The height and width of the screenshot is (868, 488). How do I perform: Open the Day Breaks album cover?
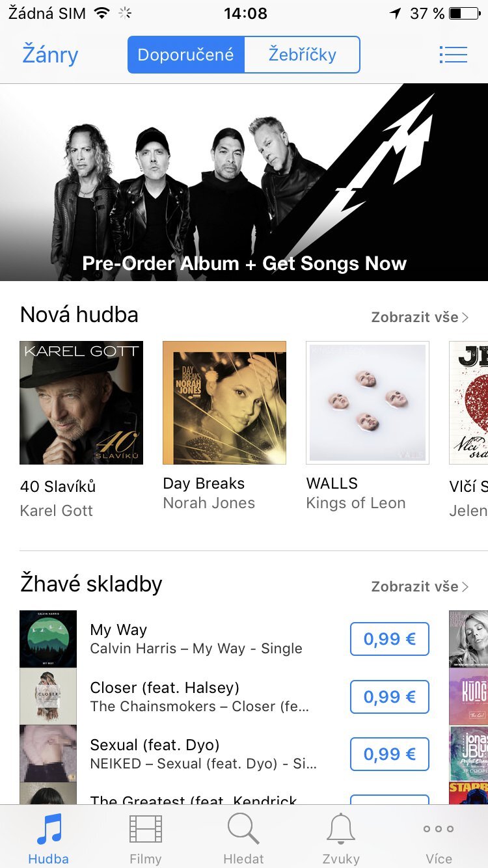pyautogui.click(x=224, y=403)
